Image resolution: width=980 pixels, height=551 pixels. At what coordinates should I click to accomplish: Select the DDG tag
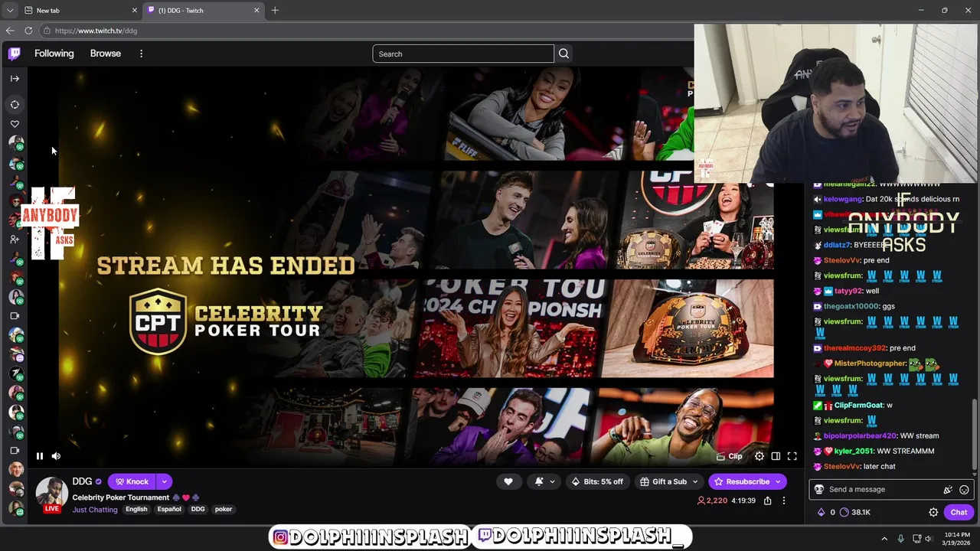[198, 509]
